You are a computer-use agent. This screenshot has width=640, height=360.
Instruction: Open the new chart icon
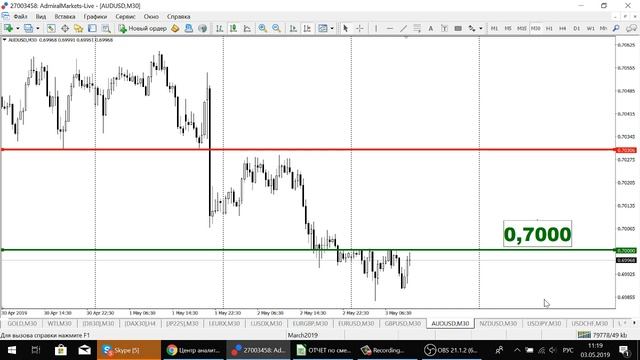(x=8, y=28)
